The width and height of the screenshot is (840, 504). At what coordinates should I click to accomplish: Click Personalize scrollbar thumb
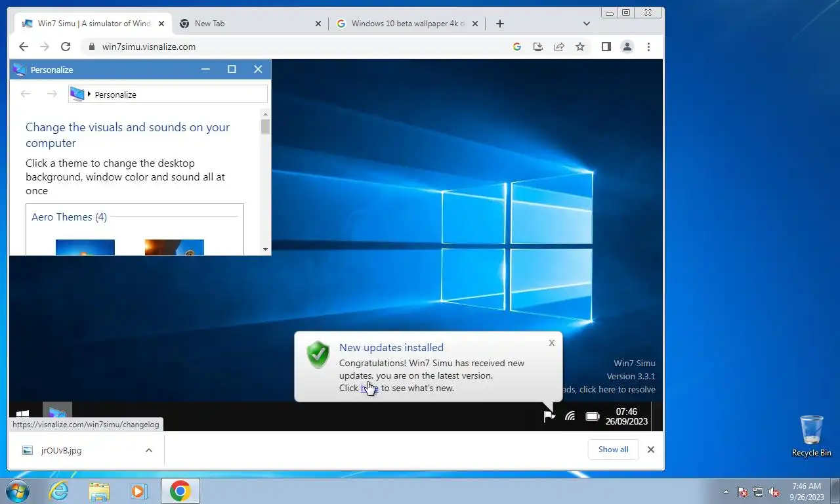coord(265,126)
